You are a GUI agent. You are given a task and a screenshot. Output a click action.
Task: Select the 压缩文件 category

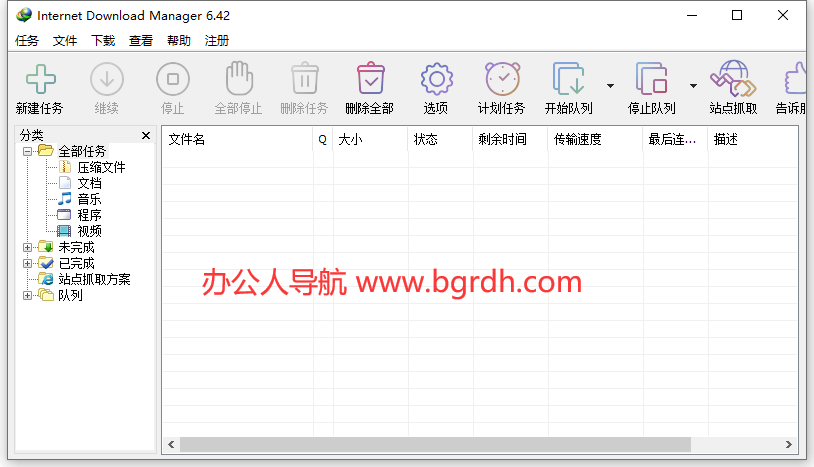click(101, 167)
